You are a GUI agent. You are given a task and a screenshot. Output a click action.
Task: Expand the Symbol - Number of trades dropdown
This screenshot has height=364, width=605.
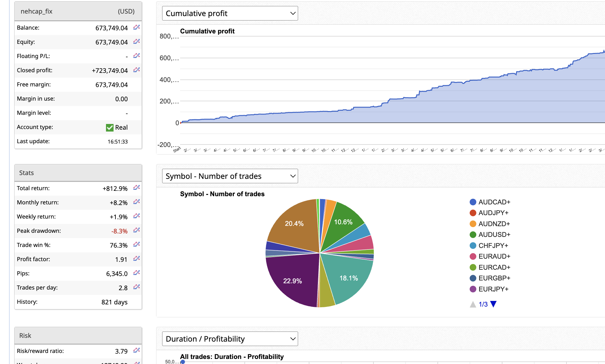pos(230,176)
